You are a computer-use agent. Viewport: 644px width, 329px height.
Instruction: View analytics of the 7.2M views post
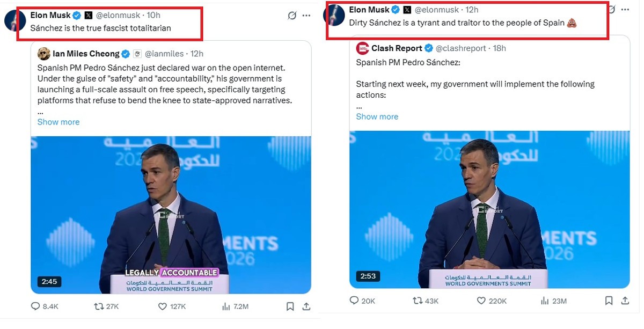click(226, 306)
